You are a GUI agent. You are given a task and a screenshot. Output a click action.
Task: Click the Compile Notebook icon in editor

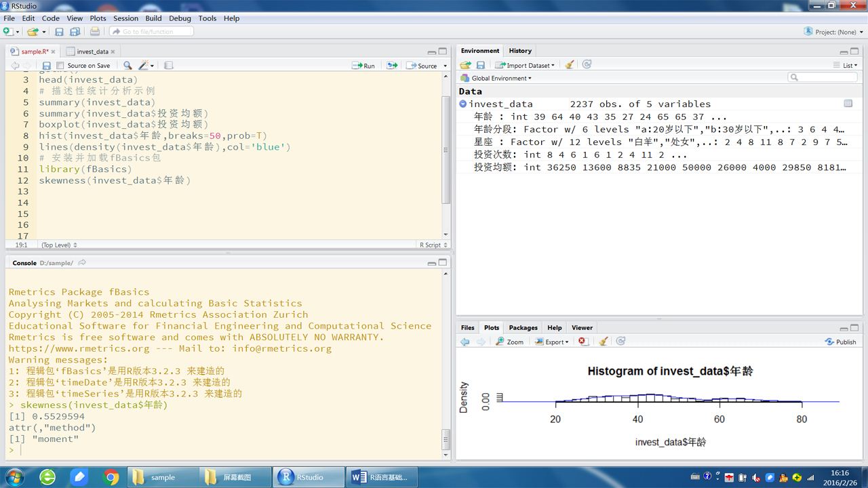coord(169,66)
